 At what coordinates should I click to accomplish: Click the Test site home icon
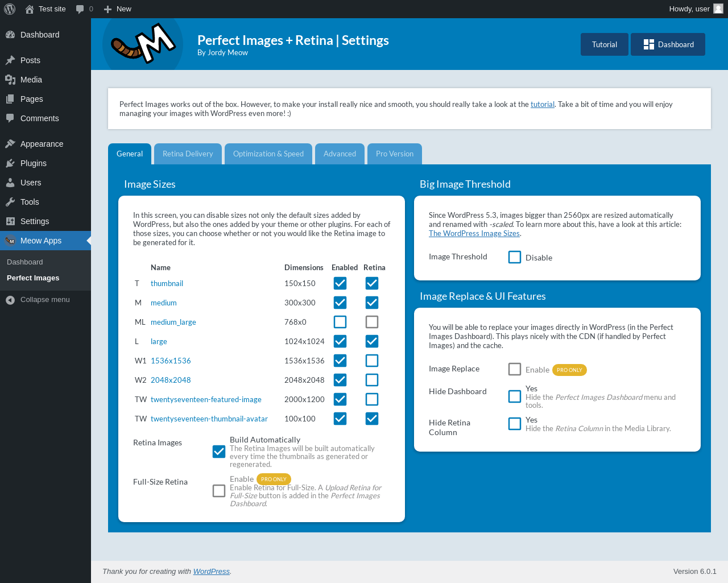[30, 9]
